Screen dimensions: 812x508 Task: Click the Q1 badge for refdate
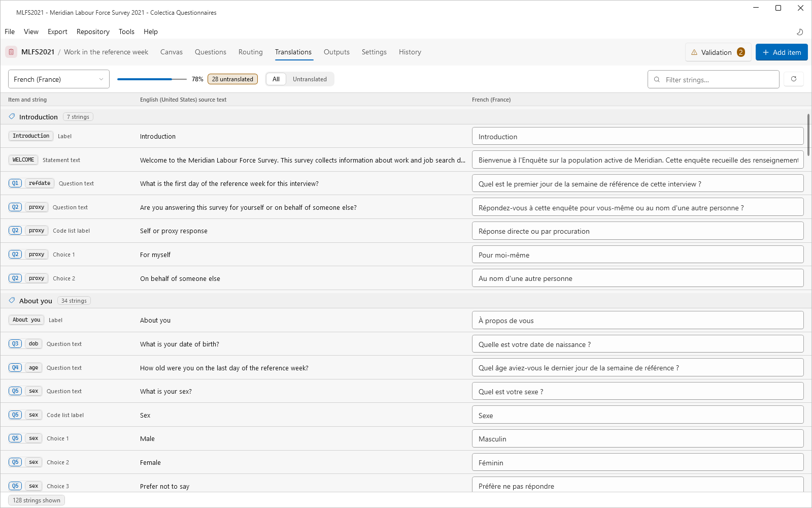pos(15,183)
